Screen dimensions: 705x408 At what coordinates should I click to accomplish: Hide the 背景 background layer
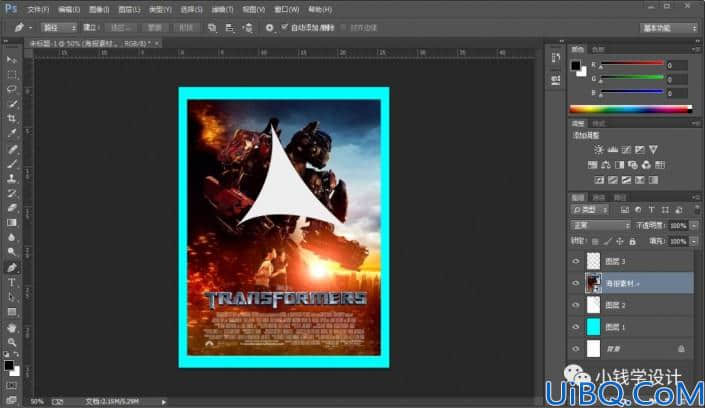click(576, 349)
